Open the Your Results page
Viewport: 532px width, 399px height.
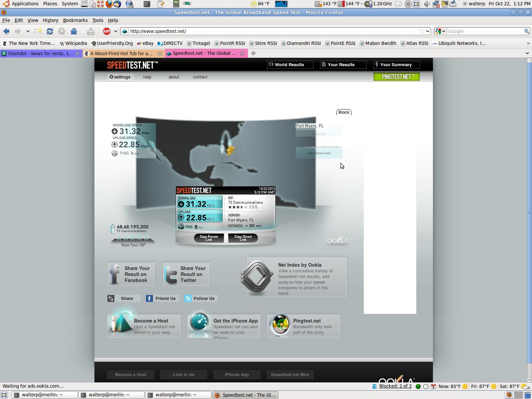click(x=343, y=65)
